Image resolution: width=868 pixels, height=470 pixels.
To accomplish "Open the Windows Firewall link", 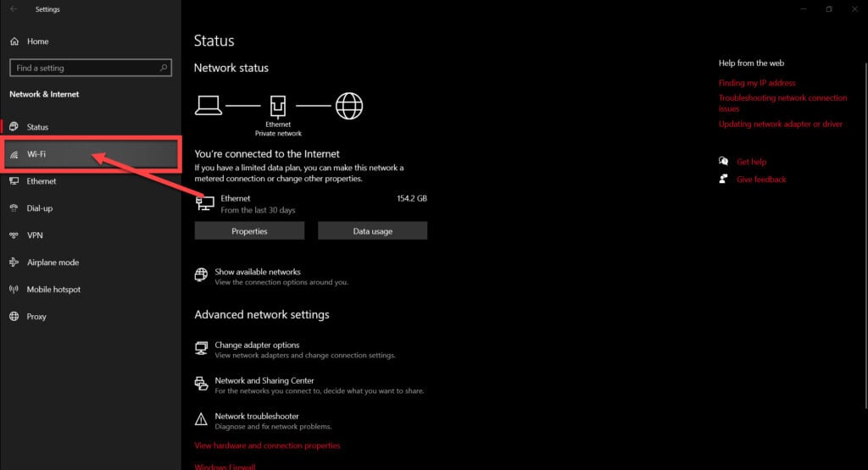I will coord(225,467).
